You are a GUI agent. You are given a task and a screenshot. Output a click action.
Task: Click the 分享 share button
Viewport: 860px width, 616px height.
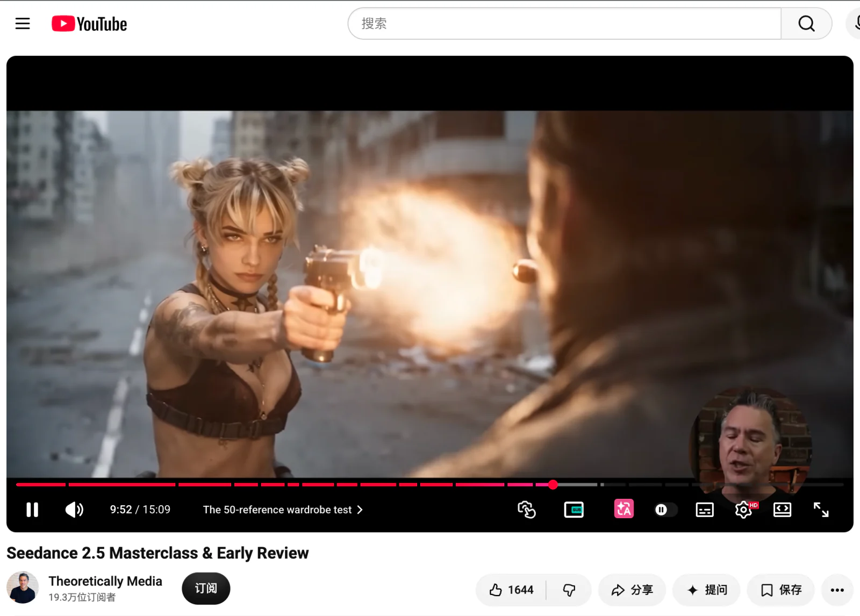click(x=632, y=590)
